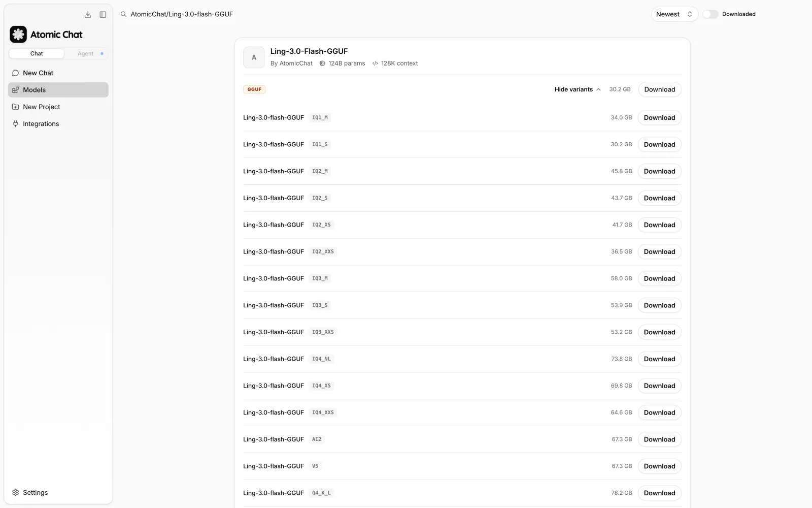Toggle the Downloaded filter switch

(710, 14)
